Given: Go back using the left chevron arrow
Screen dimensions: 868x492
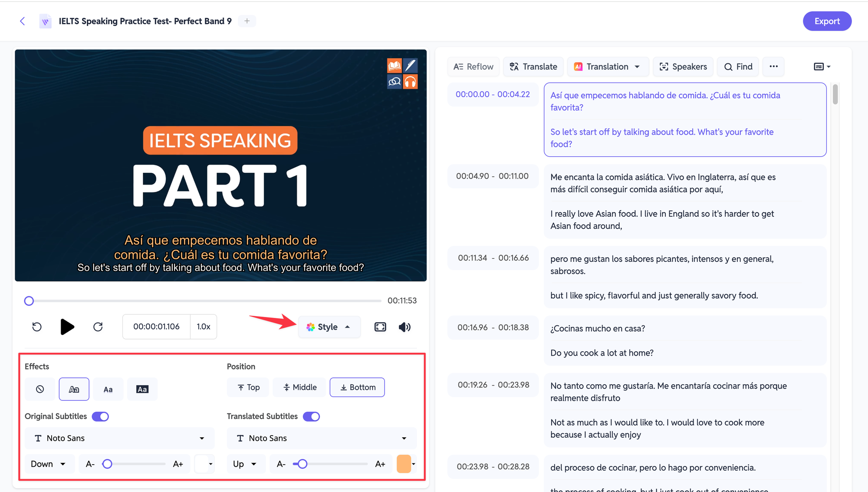Looking at the screenshot, I should [x=23, y=21].
